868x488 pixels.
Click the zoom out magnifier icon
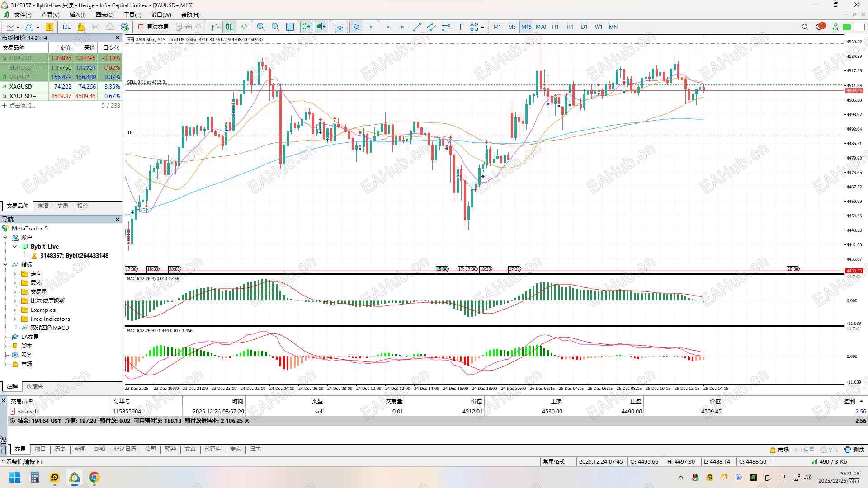[x=275, y=27]
